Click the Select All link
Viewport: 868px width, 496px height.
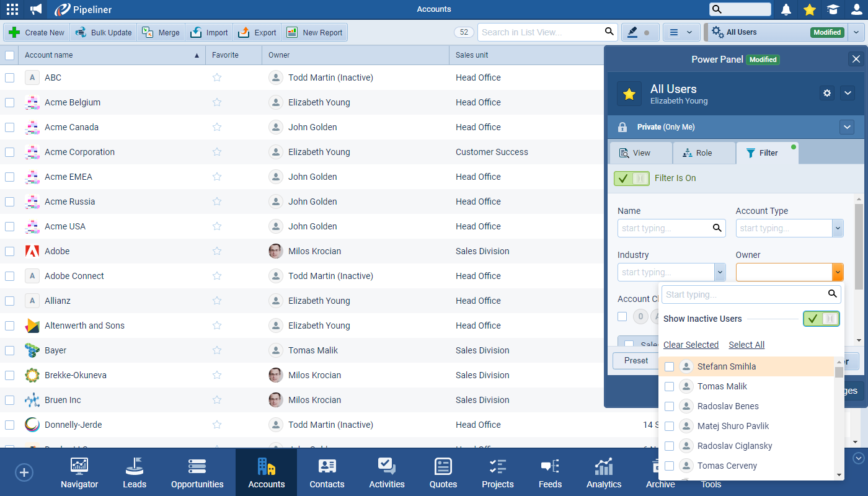click(x=746, y=345)
